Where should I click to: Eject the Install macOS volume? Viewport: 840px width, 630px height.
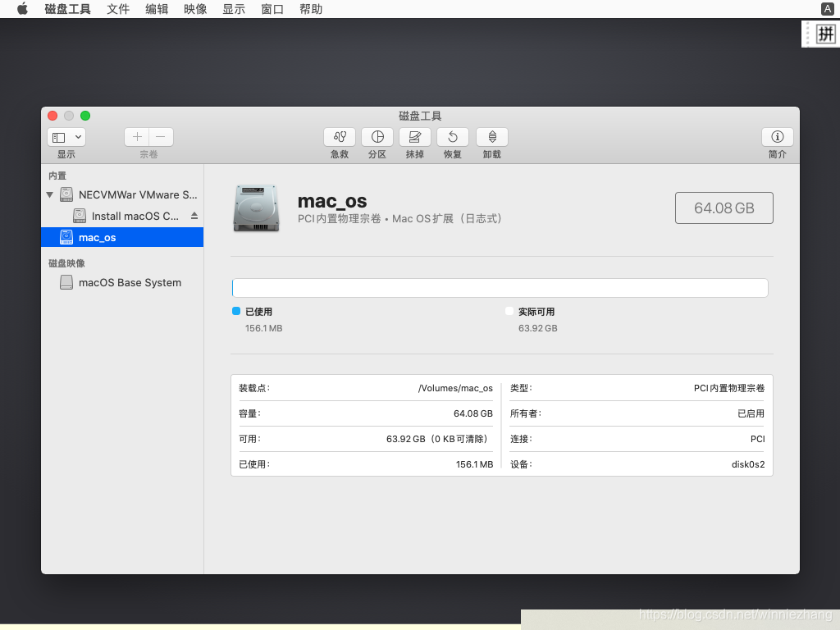[x=194, y=216]
